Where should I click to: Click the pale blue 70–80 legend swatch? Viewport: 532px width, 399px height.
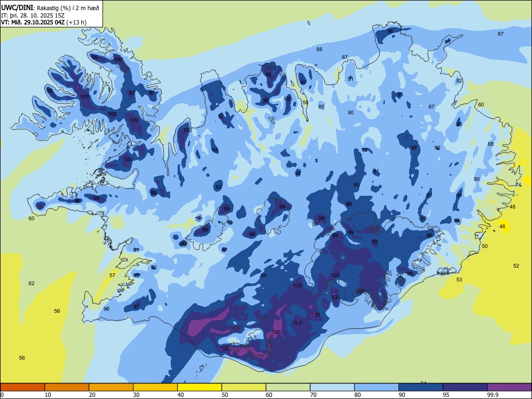coord(332,387)
